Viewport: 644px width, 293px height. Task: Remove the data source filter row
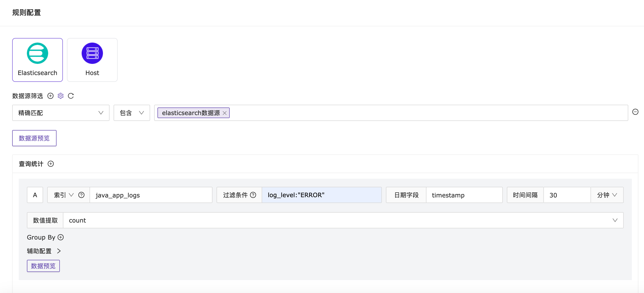click(x=635, y=112)
